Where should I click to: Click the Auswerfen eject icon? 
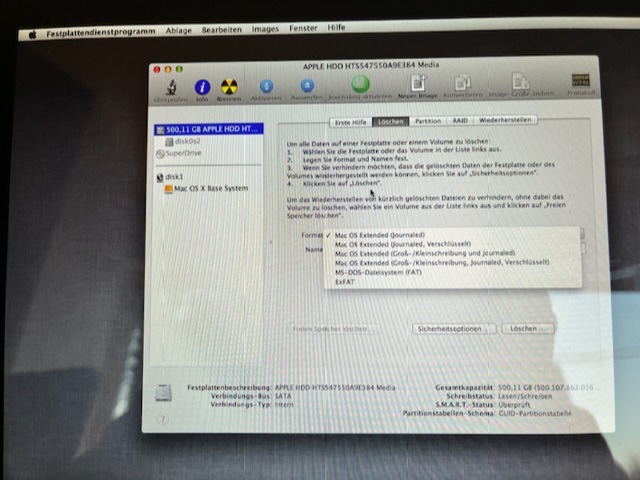click(307, 86)
